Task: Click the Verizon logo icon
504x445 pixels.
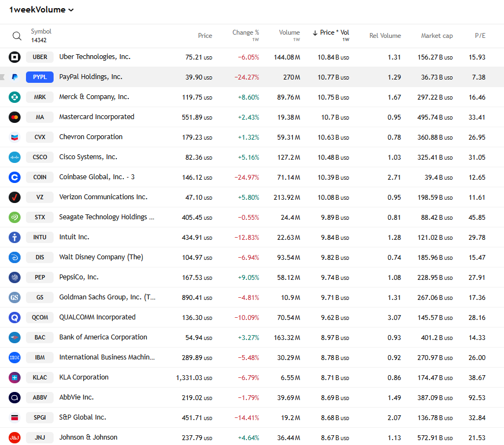Action: point(15,198)
